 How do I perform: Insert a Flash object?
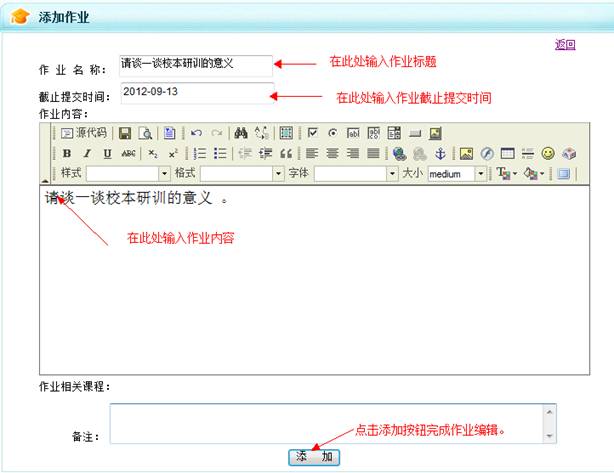tap(487, 153)
